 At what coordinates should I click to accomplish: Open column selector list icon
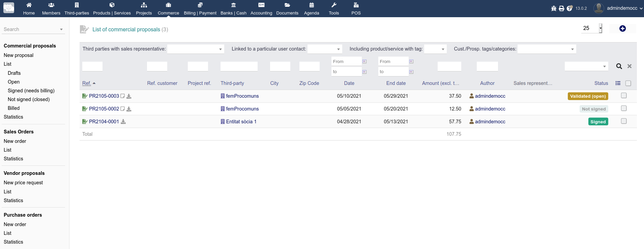(618, 83)
